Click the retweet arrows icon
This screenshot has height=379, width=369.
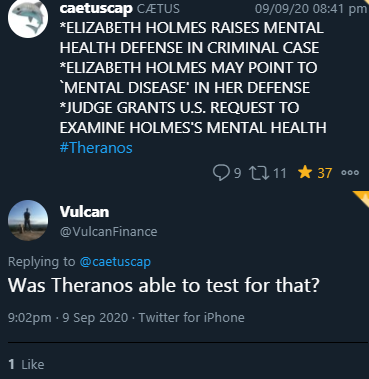[260, 173]
